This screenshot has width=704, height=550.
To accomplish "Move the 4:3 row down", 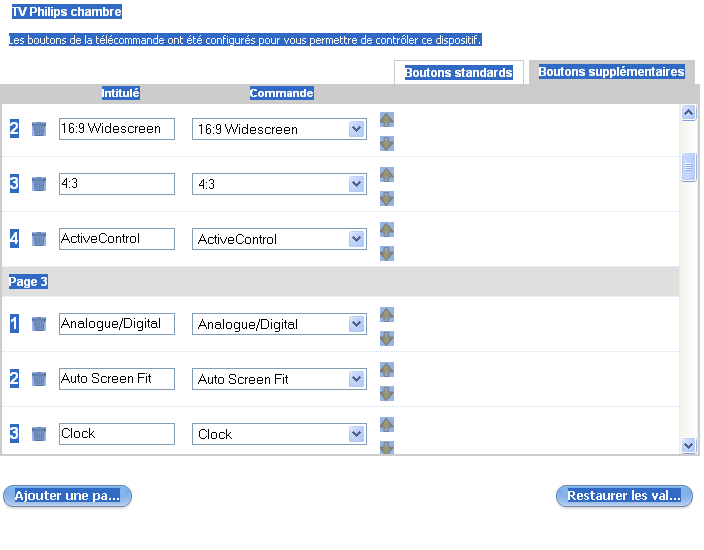I will 387,198.
